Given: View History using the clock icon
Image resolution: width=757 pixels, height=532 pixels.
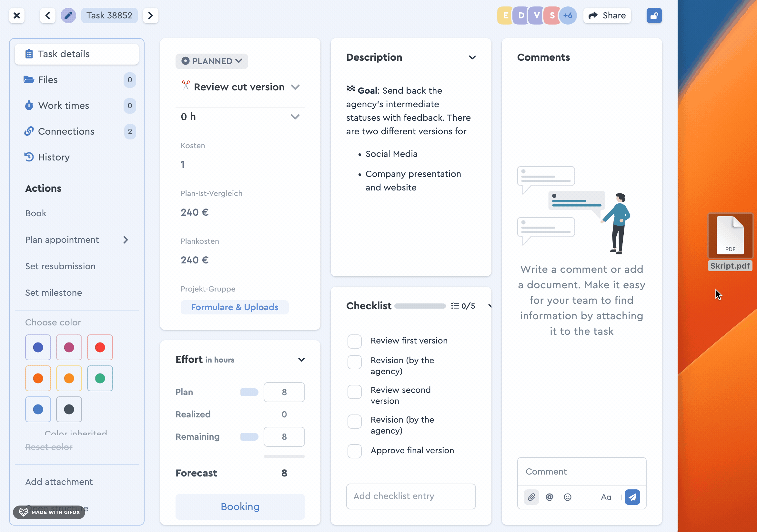Looking at the screenshot, I should click(29, 157).
